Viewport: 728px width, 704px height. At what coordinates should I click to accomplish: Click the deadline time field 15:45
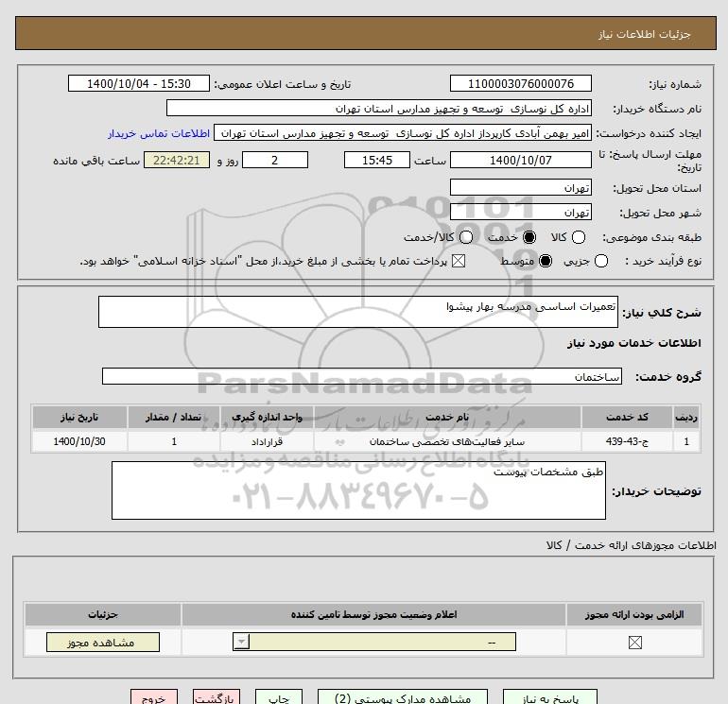tap(377, 160)
